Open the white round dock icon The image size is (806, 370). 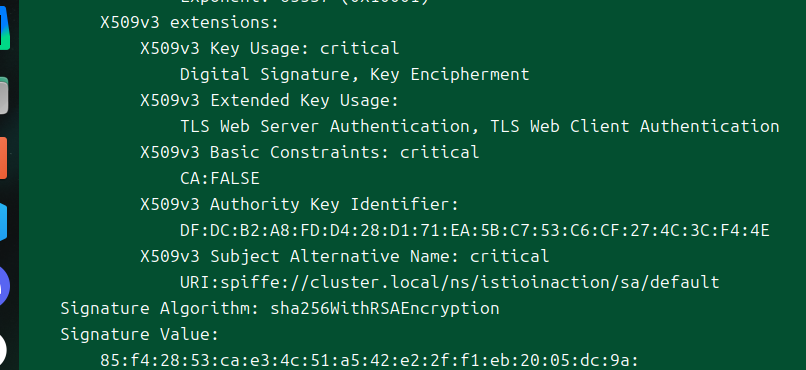point(4,350)
